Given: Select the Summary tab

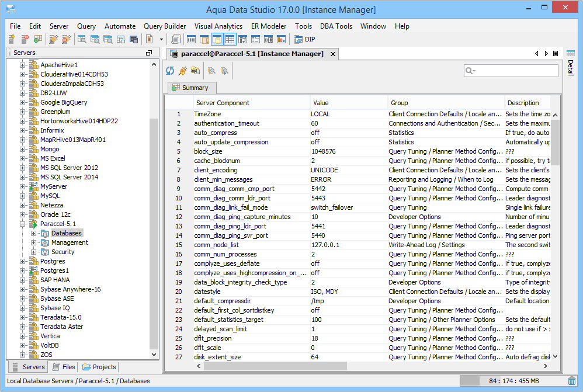Looking at the screenshot, I should (x=192, y=88).
